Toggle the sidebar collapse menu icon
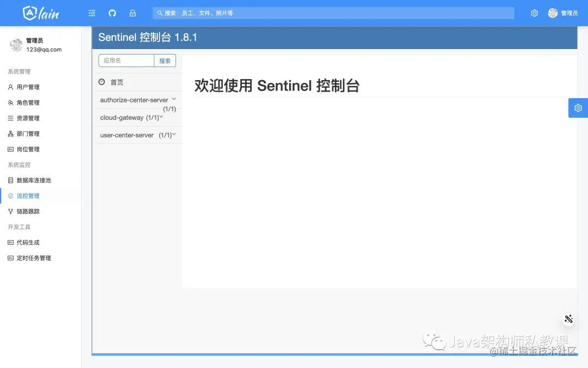The image size is (588, 368). point(92,13)
